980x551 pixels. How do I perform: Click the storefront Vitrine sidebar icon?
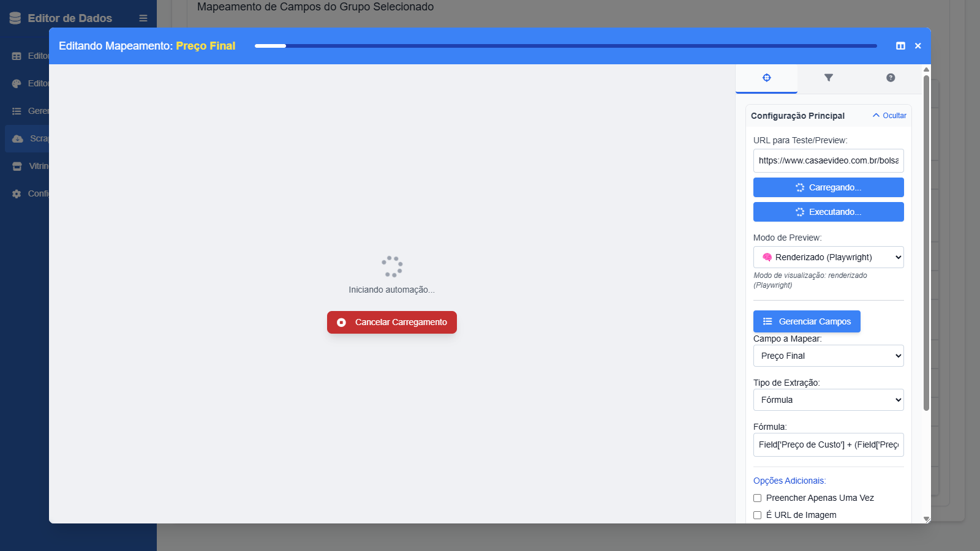[17, 167]
